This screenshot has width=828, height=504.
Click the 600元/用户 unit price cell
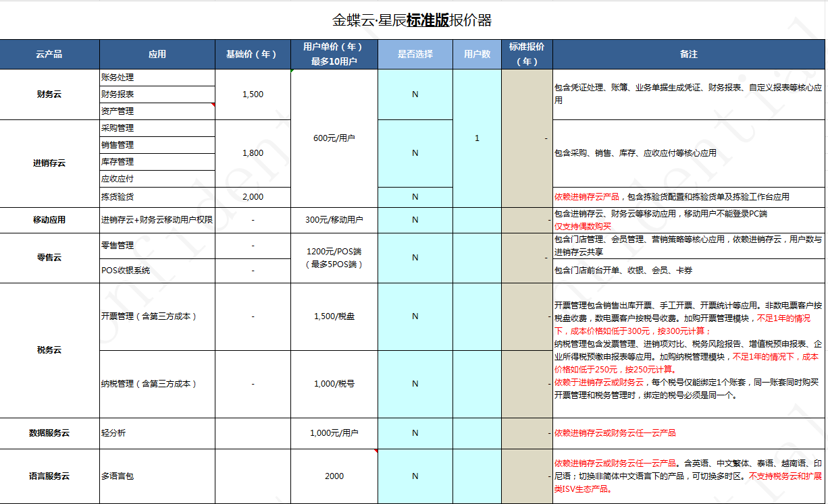pos(334,138)
